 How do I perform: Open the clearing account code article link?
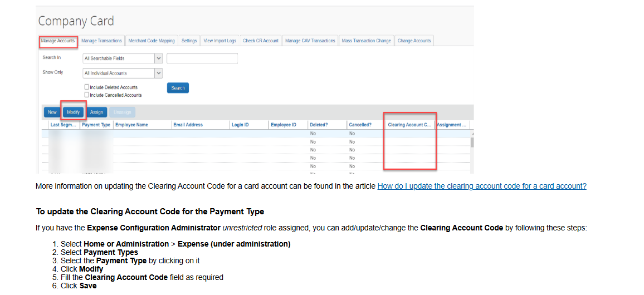point(481,186)
